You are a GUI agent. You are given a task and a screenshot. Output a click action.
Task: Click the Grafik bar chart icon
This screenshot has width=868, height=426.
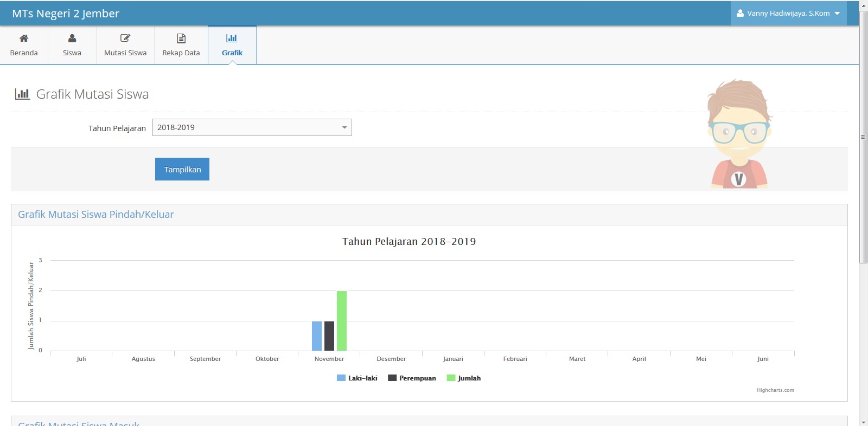click(232, 38)
